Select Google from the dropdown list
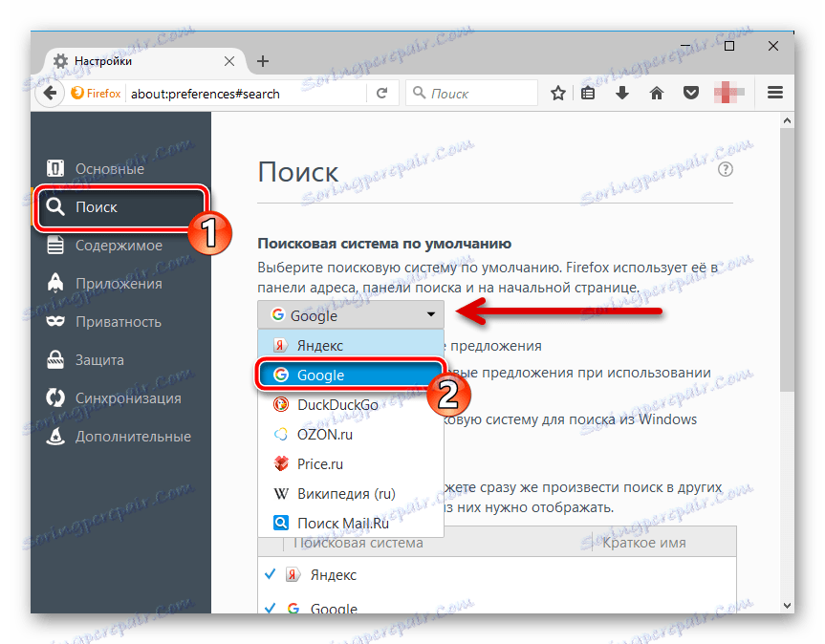Screen dimensions: 825x644 click(351, 375)
